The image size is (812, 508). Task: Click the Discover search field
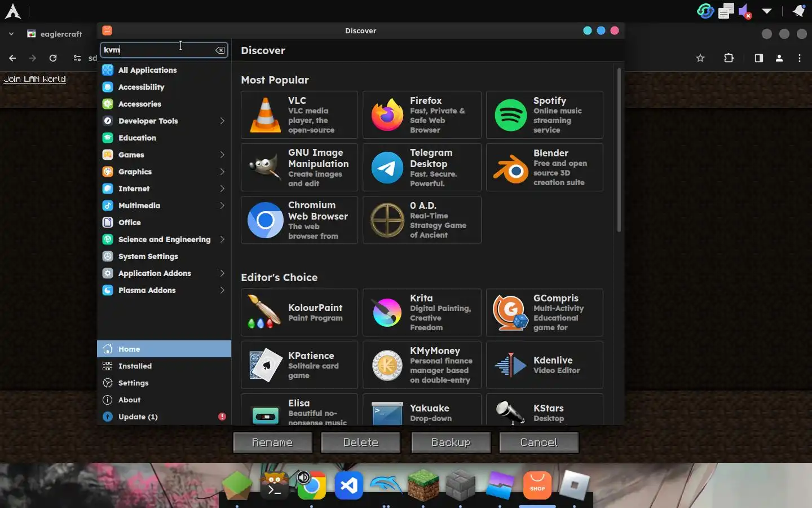[164, 50]
